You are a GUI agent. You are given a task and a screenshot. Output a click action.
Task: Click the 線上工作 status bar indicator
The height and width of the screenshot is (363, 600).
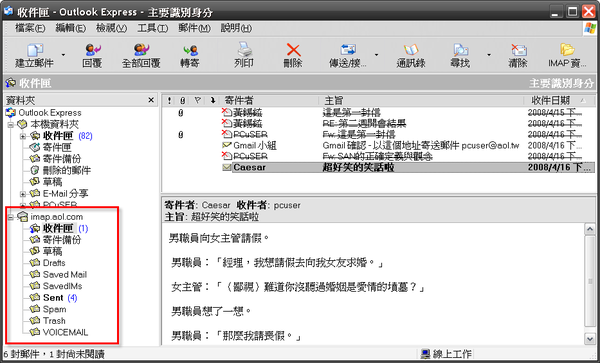point(446,353)
